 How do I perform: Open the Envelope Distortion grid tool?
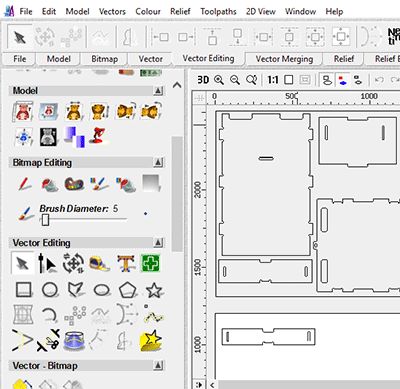coord(23,314)
